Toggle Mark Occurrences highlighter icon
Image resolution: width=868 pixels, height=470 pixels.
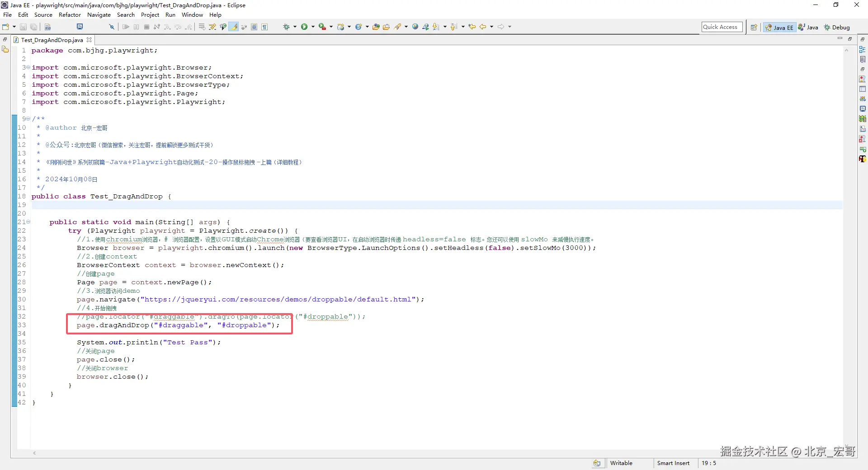(x=233, y=27)
